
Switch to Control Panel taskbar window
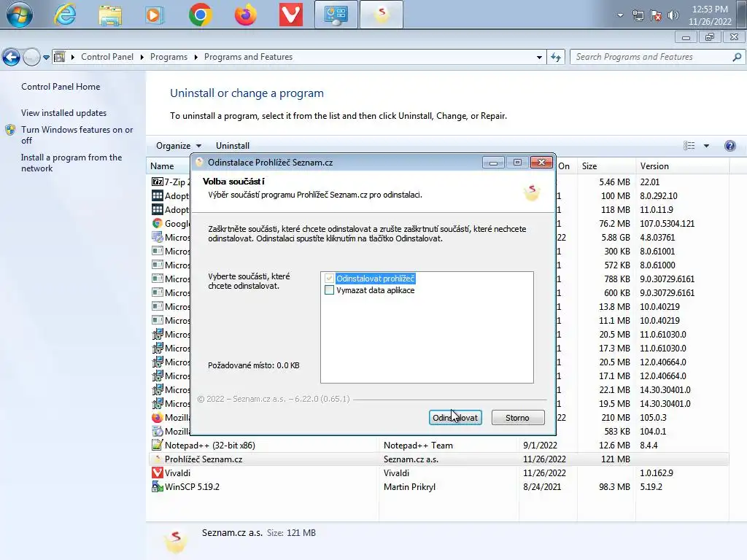336,15
